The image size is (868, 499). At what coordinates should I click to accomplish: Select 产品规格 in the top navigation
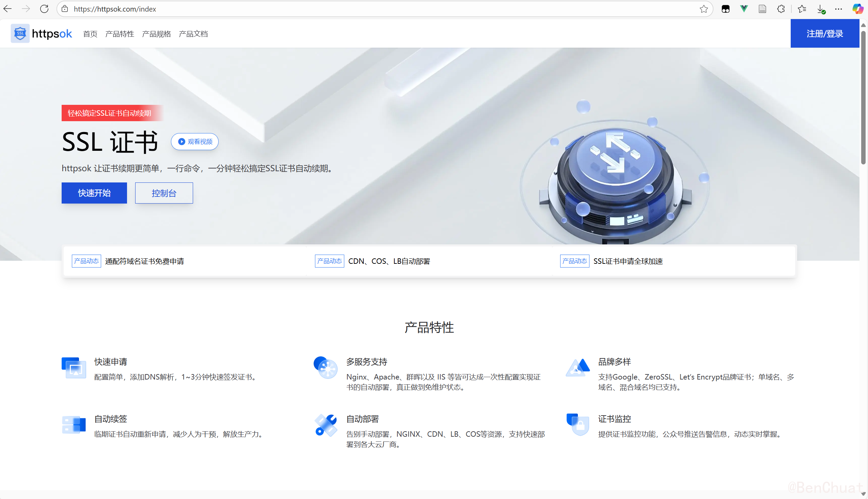(156, 34)
